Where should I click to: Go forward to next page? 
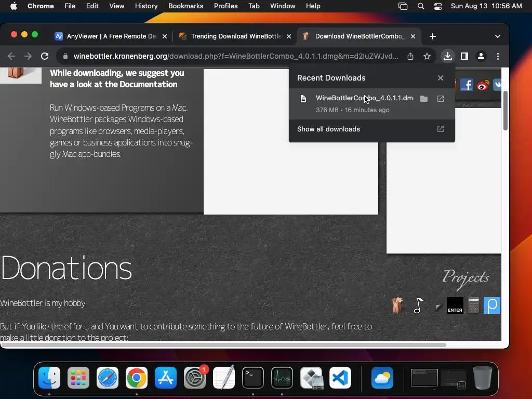[28, 56]
